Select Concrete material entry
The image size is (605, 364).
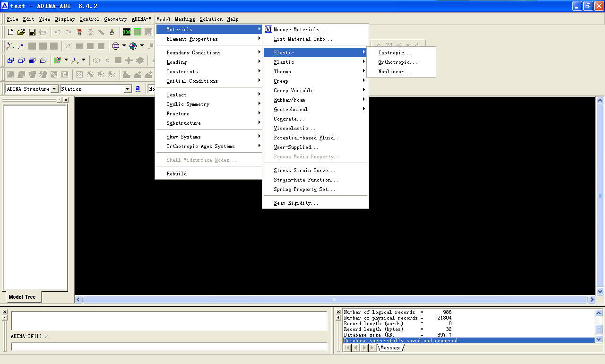pyautogui.click(x=316, y=119)
